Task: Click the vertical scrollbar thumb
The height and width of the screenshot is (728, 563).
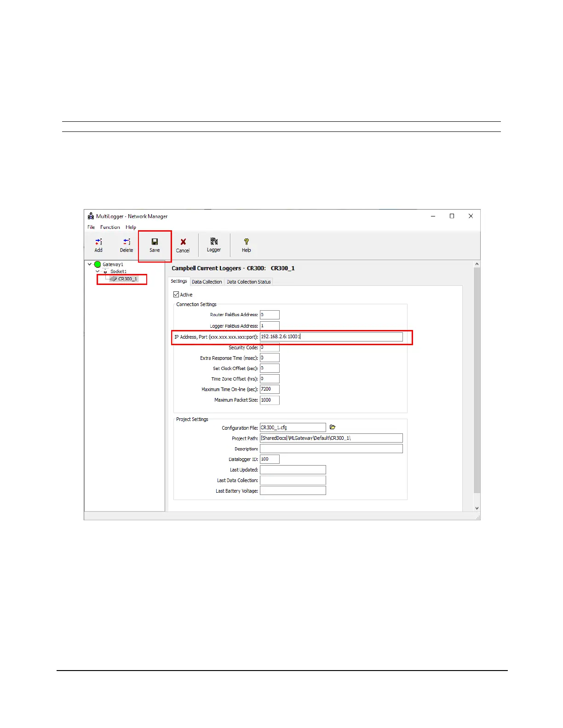Action: point(477,381)
